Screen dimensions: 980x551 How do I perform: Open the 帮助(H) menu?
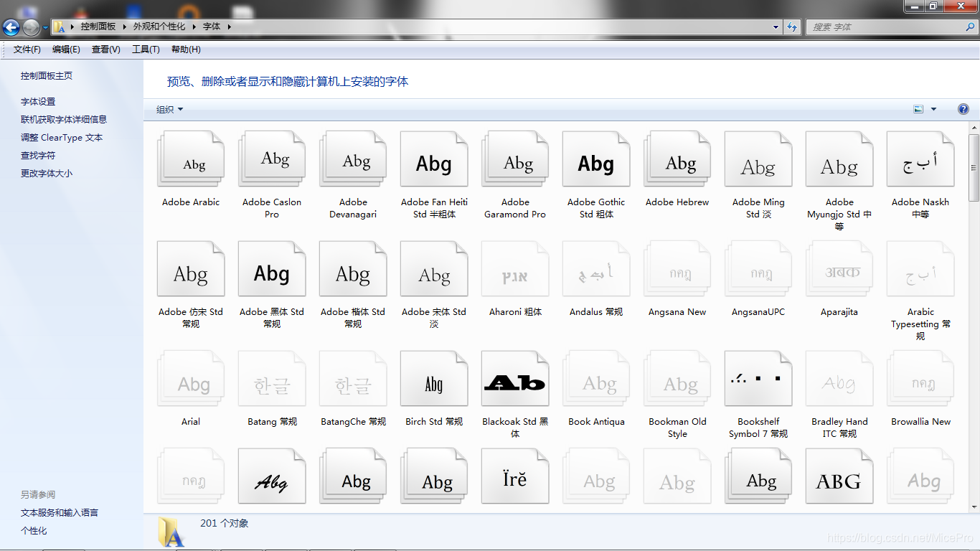click(x=186, y=50)
